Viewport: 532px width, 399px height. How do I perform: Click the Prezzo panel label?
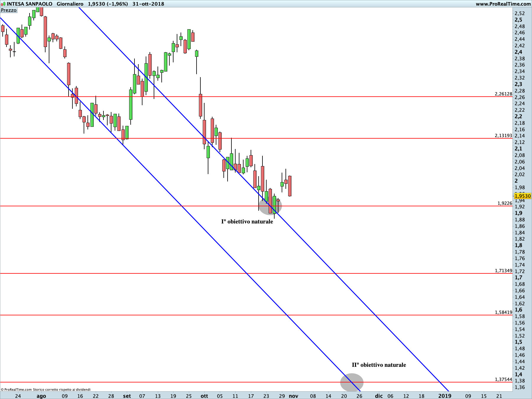(x=9, y=10)
